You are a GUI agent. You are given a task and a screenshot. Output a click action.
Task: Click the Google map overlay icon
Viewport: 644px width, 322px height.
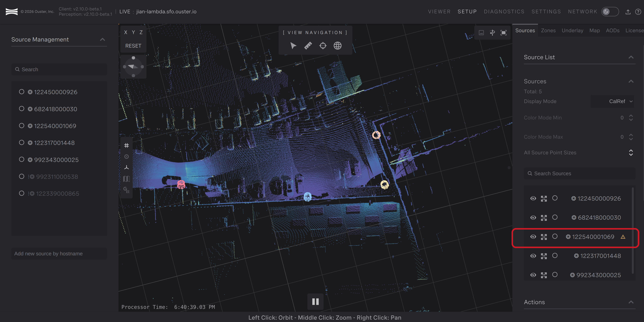tap(126, 190)
